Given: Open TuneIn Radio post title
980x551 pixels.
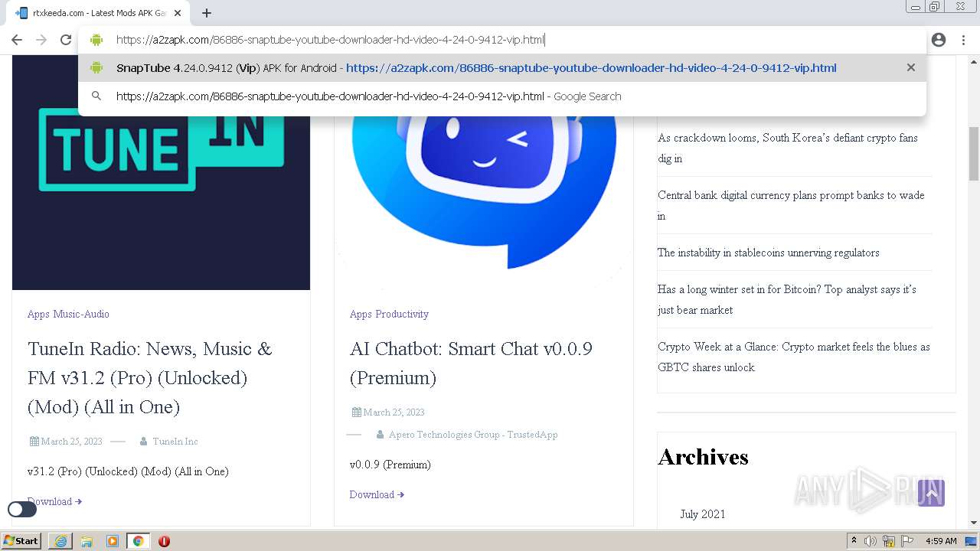Looking at the screenshot, I should click(150, 378).
